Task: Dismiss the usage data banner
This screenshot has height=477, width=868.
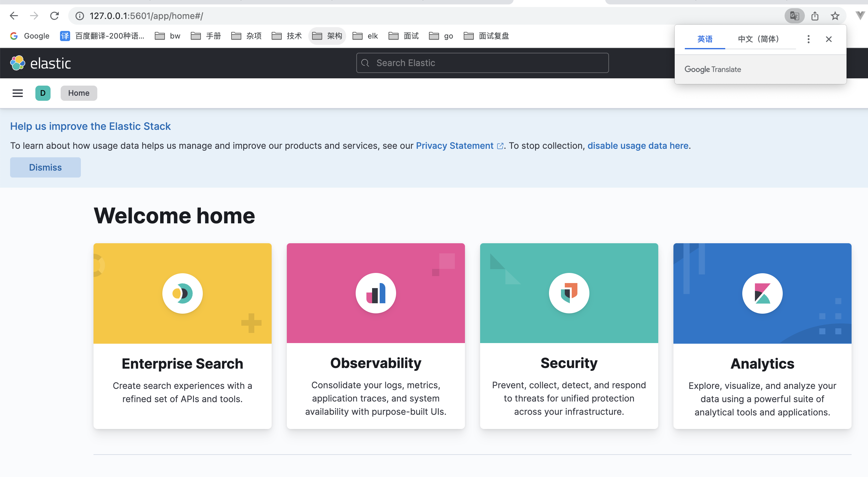Action: point(45,167)
